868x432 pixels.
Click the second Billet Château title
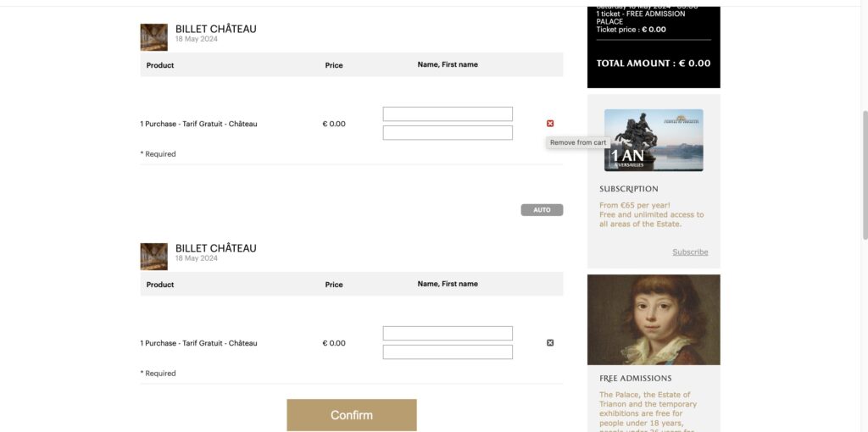point(215,248)
